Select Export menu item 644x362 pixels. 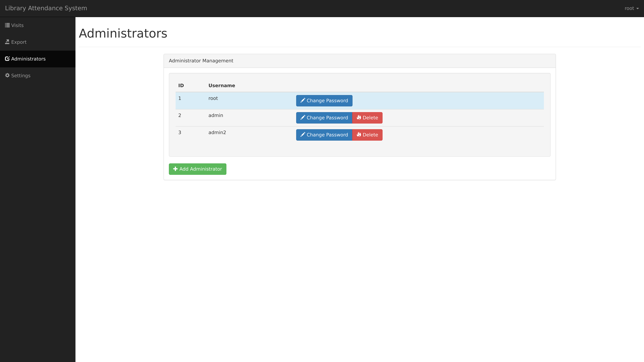coord(38,42)
